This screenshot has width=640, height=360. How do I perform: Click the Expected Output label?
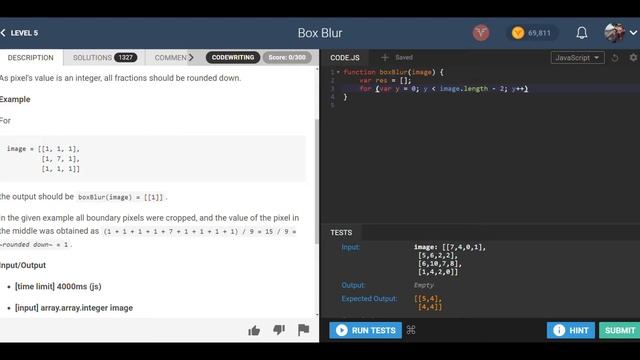pyautogui.click(x=369, y=299)
